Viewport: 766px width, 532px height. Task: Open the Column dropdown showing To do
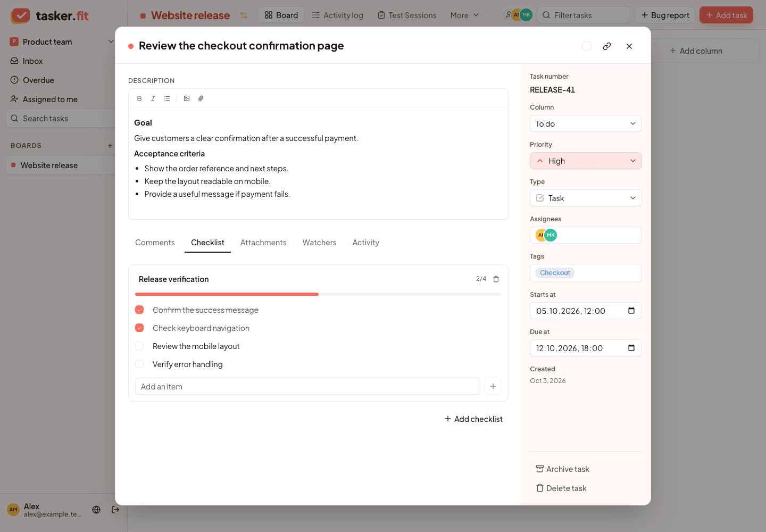586,123
